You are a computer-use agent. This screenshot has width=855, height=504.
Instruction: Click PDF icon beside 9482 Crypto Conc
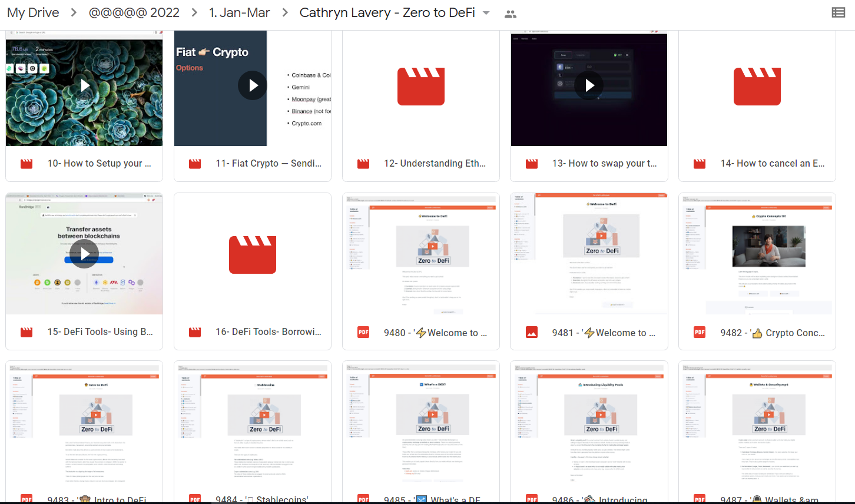[700, 332]
